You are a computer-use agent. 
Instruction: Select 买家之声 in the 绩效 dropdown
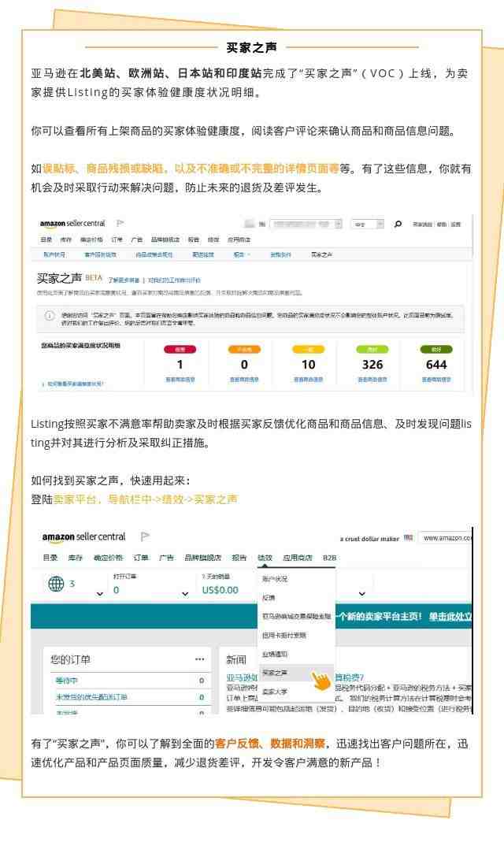coord(297,673)
